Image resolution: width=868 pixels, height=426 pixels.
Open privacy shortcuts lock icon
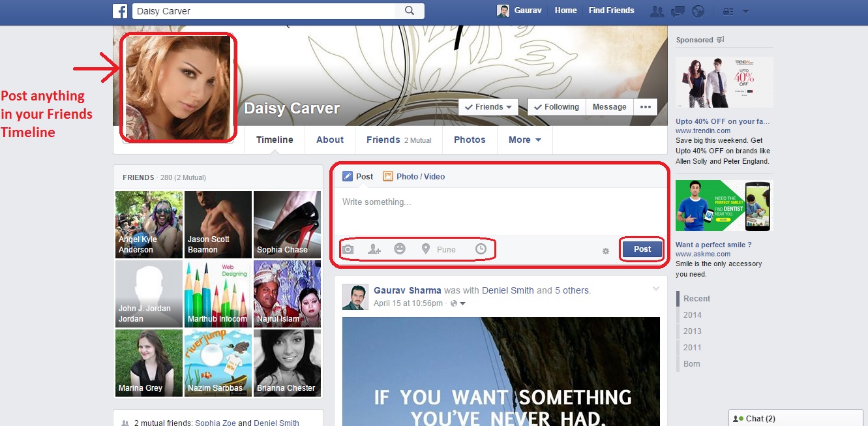coord(728,11)
